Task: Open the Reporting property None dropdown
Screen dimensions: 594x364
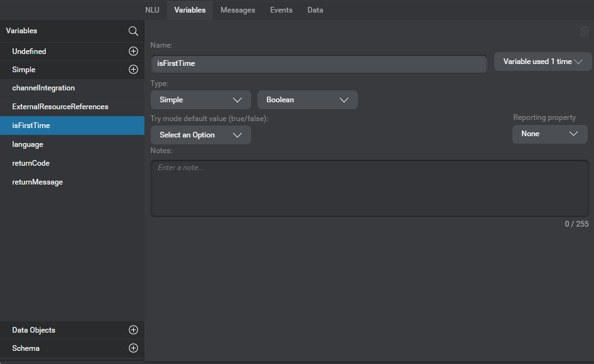Action: tap(549, 134)
